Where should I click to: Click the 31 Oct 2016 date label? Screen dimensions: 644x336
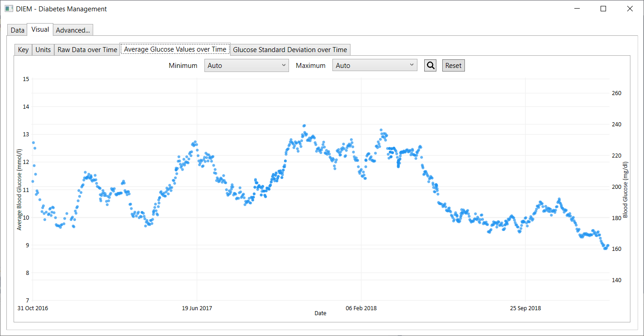tap(33, 308)
